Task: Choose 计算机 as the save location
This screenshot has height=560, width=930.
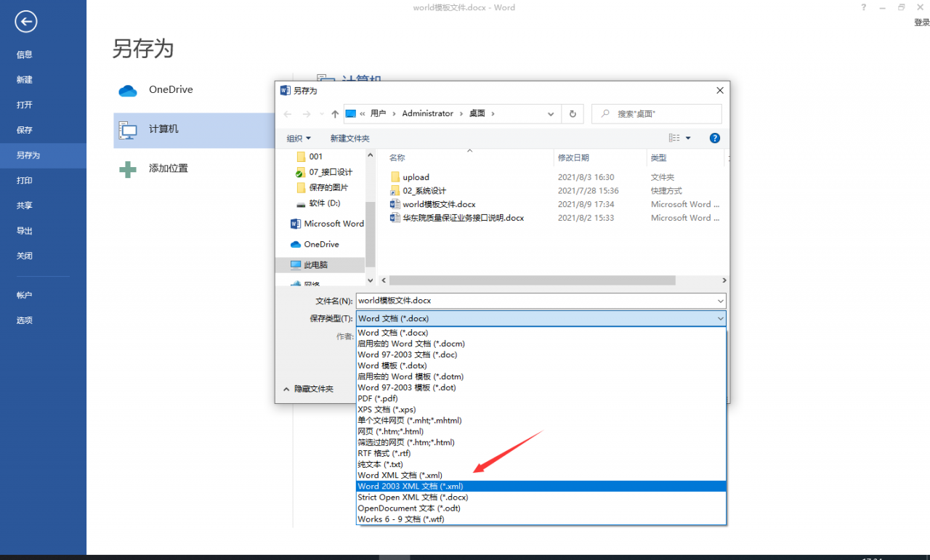Action: click(193, 130)
